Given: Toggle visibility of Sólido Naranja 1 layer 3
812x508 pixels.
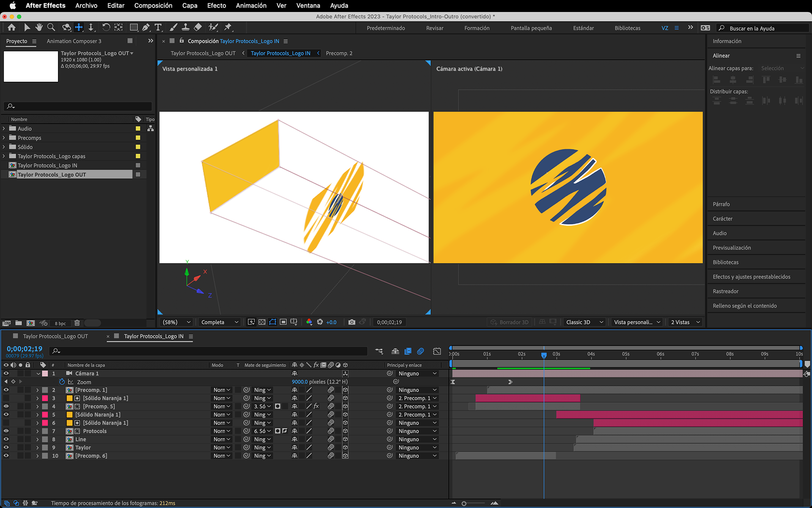Looking at the screenshot, I should [6, 398].
